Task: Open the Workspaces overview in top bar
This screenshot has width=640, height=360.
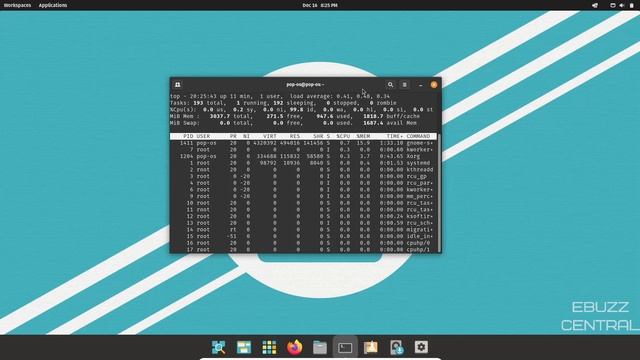Action: (17, 5)
